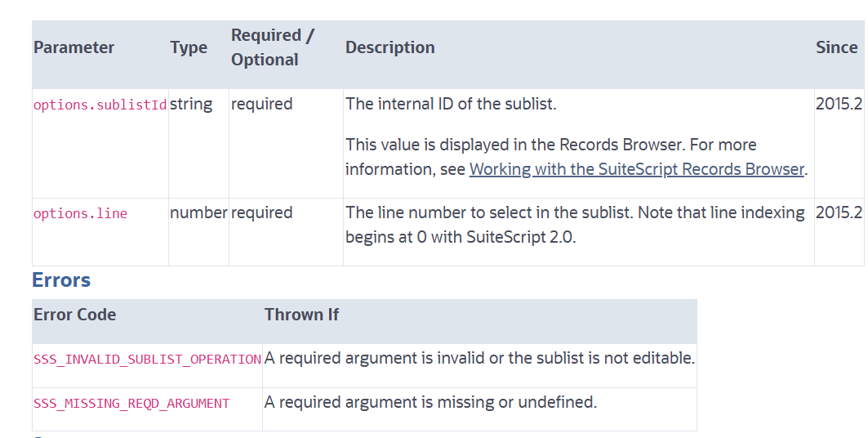868x438 pixels.
Task: Click the missing or undefined argument description
Action: pos(430,402)
